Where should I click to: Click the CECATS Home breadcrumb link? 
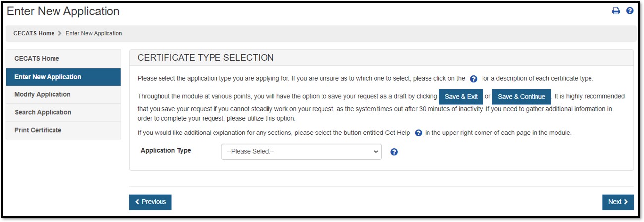[34, 33]
